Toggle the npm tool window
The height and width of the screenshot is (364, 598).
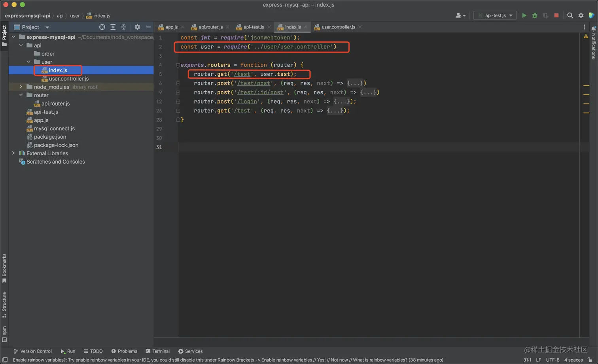(4, 334)
